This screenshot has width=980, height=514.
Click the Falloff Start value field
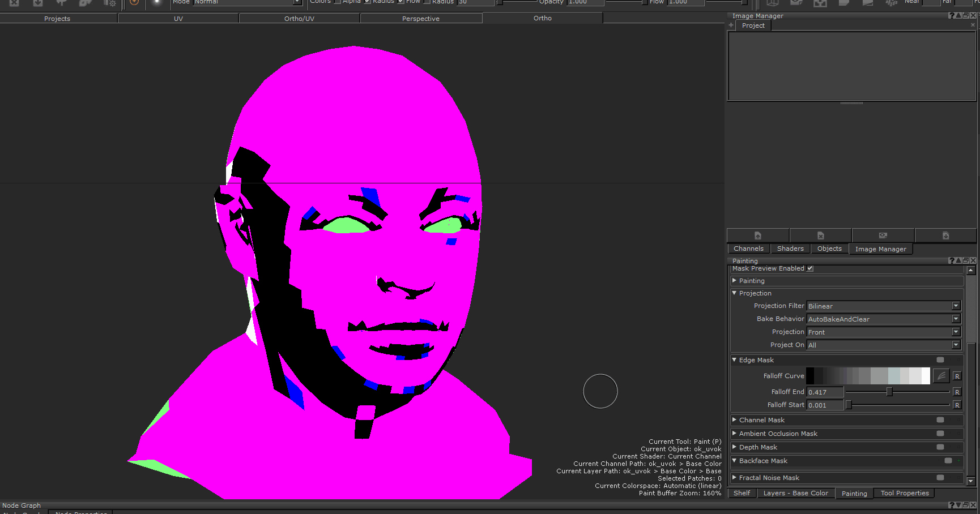tap(825, 405)
